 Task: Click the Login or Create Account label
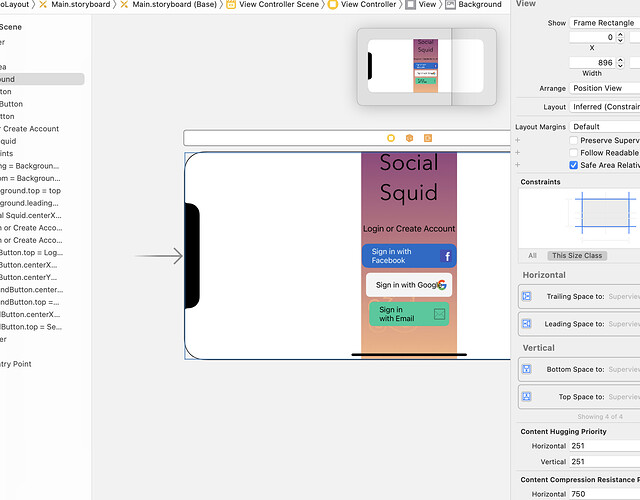[x=409, y=229]
